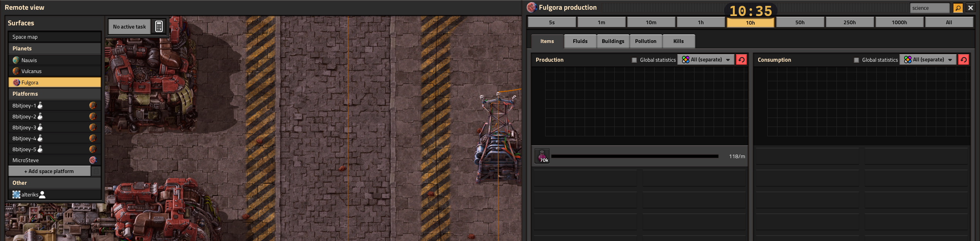
Task: Enable Global statistics checkbox in Production panel
Action: [x=634, y=60]
